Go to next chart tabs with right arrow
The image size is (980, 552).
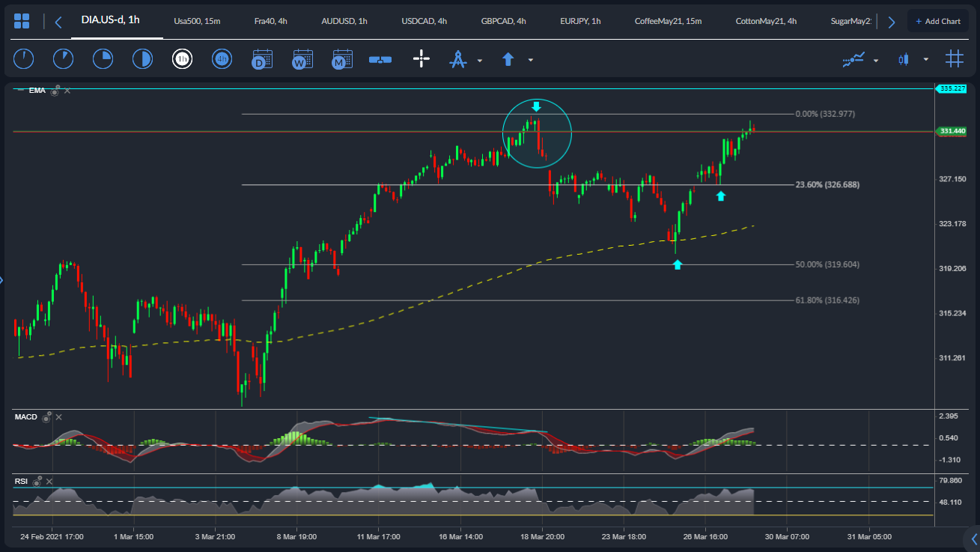[891, 22]
